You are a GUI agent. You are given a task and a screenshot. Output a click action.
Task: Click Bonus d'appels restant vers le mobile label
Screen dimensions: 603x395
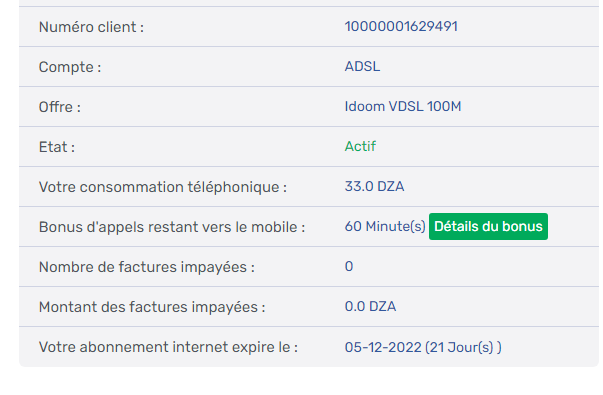click(172, 227)
